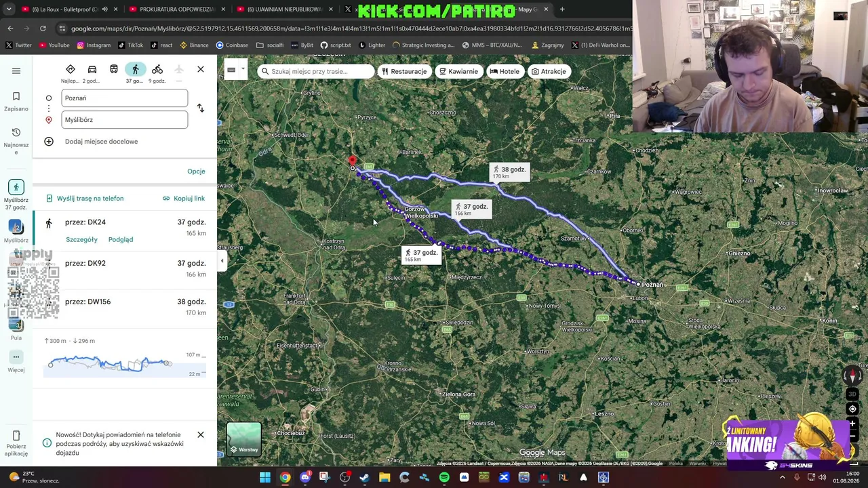Open the Twitter bookmark
Screen dimensions: 868x488
[x=18, y=45]
